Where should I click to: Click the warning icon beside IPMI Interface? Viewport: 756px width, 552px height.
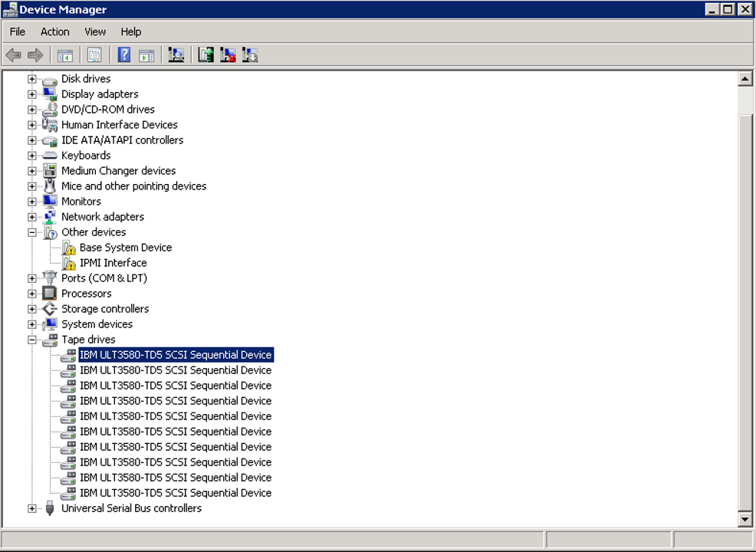click(68, 263)
